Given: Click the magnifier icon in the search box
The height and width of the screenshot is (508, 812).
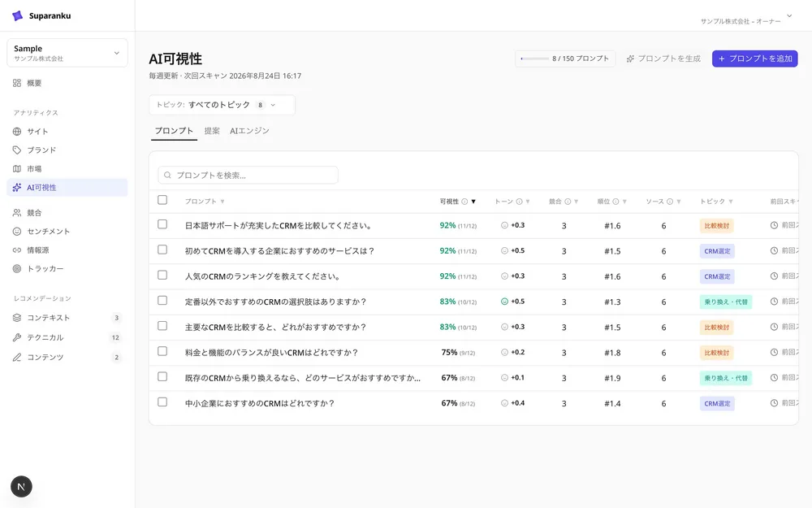Looking at the screenshot, I should 168,176.
